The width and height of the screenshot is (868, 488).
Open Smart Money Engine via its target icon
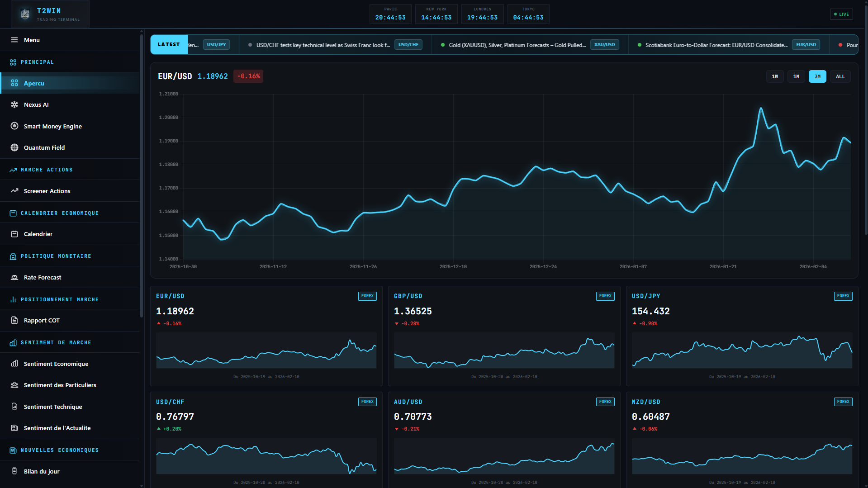pyautogui.click(x=14, y=126)
